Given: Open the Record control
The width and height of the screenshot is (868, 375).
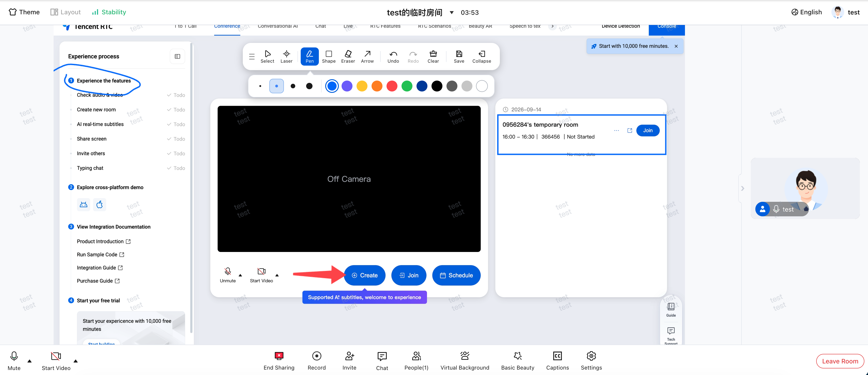Looking at the screenshot, I should click(x=316, y=360).
